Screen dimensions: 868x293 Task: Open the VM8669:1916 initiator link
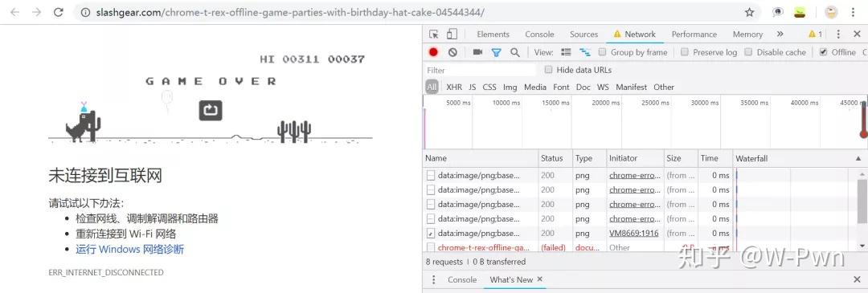(634, 234)
